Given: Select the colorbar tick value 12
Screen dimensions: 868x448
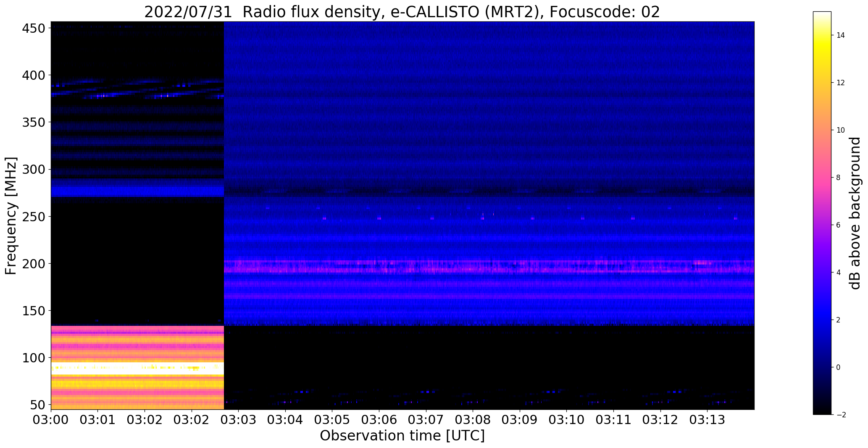Looking at the screenshot, I should 841,83.
